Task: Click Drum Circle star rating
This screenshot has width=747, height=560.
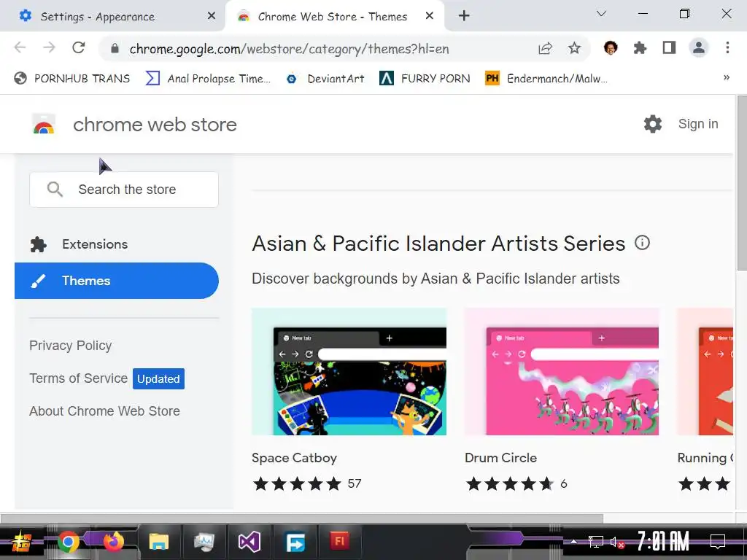Action: 510,484
